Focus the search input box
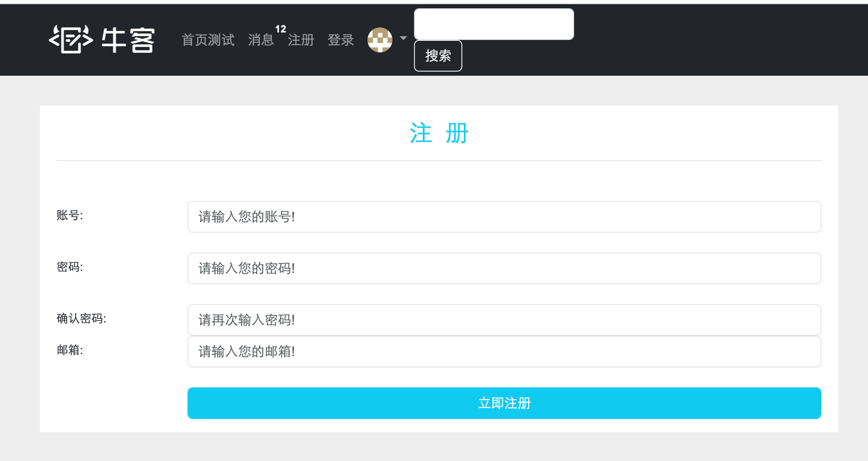The image size is (868, 461). [494, 24]
